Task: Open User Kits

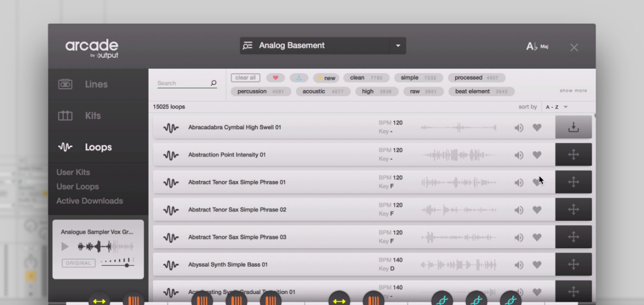Action: (73, 172)
